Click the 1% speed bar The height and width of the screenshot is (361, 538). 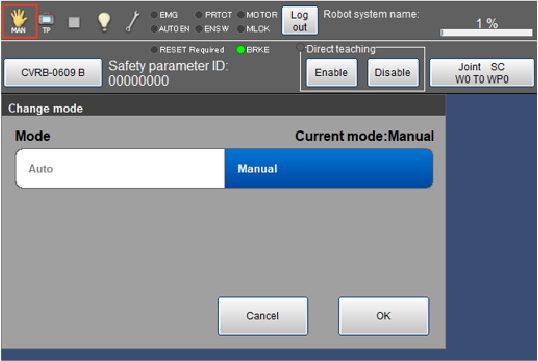click(486, 33)
